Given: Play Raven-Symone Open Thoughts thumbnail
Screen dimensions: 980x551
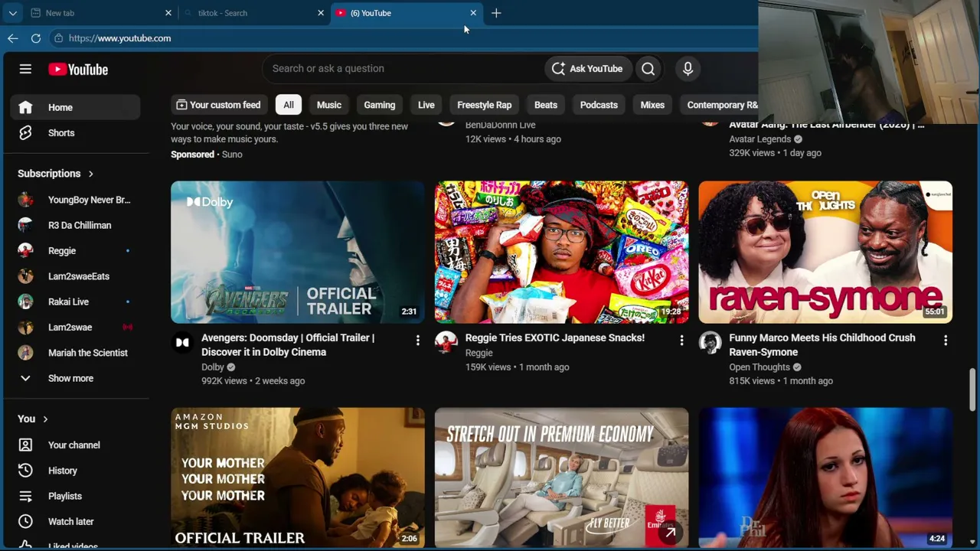Looking at the screenshot, I should [x=825, y=252].
